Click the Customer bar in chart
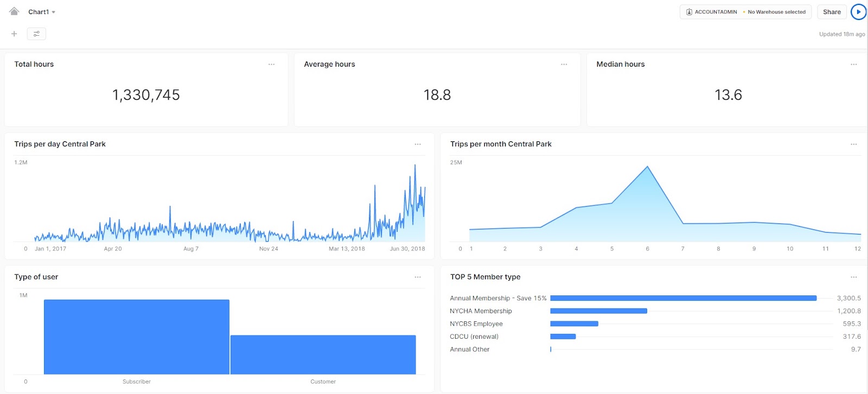The image size is (868, 394). (x=323, y=354)
